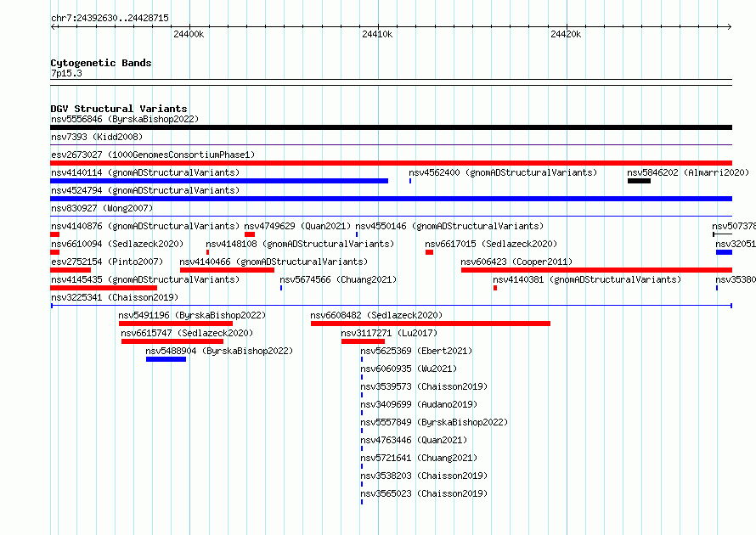The height and width of the screenshot is (535, 756).
Task: Click the Cytogenetic Bands track title
Action: (x=101, y=63)
